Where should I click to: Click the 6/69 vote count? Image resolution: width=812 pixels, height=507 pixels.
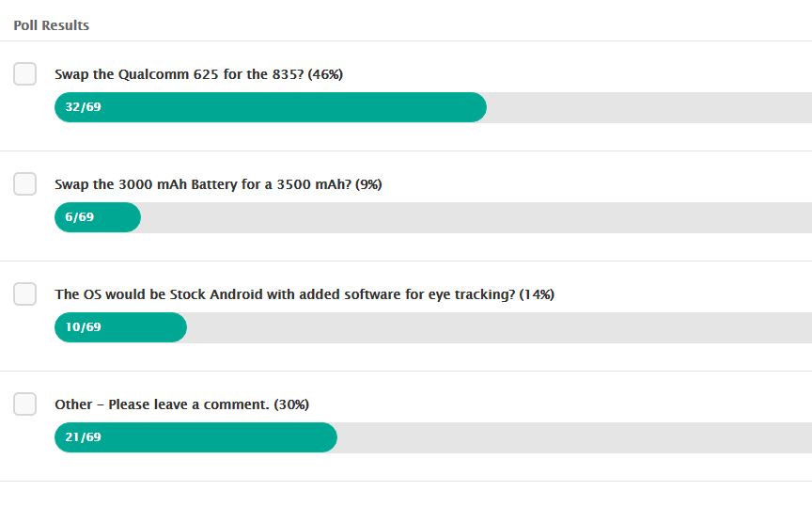coord(79,217)
